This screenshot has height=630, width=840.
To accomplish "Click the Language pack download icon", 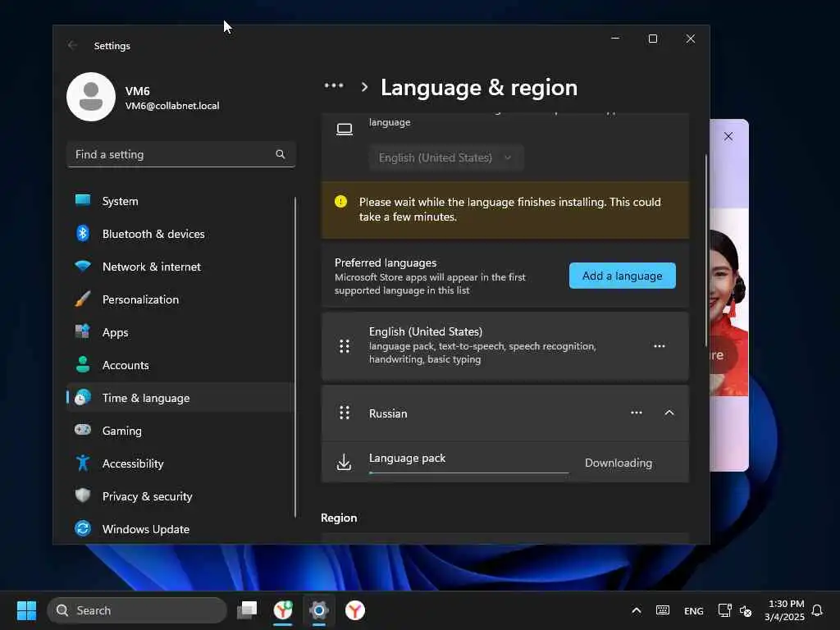I will click(344, 462).
